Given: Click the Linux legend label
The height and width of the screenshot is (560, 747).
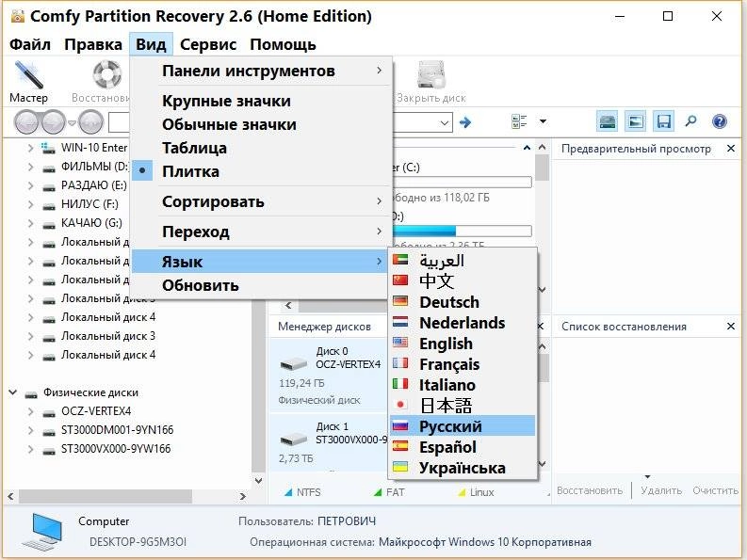Looking at the screenshot, I should [481, 492].
